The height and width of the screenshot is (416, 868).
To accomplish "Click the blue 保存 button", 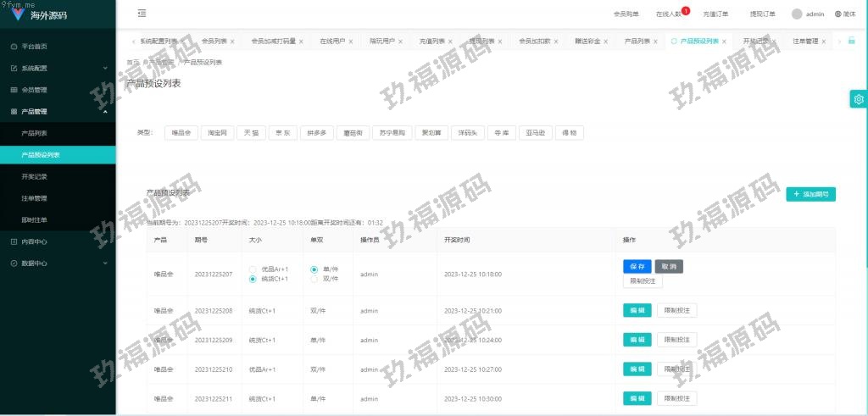I will [x=637, y=266].
